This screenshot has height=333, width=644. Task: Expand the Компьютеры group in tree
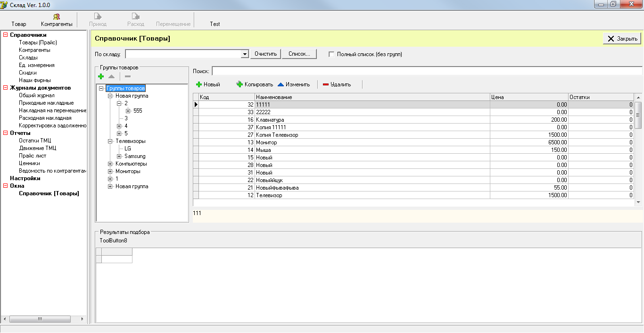tap(110, 164)
